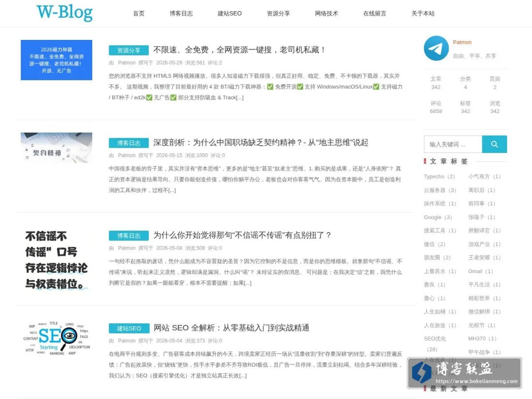Select the 小气有方 (1) tag
This screenshot has width=532, height=399.
coord(484,176)
